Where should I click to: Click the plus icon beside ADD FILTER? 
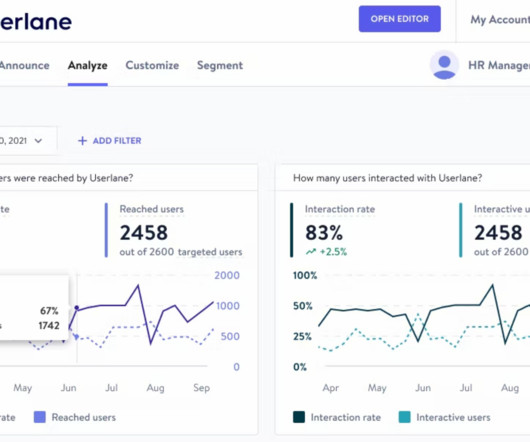tap(82, 141)
